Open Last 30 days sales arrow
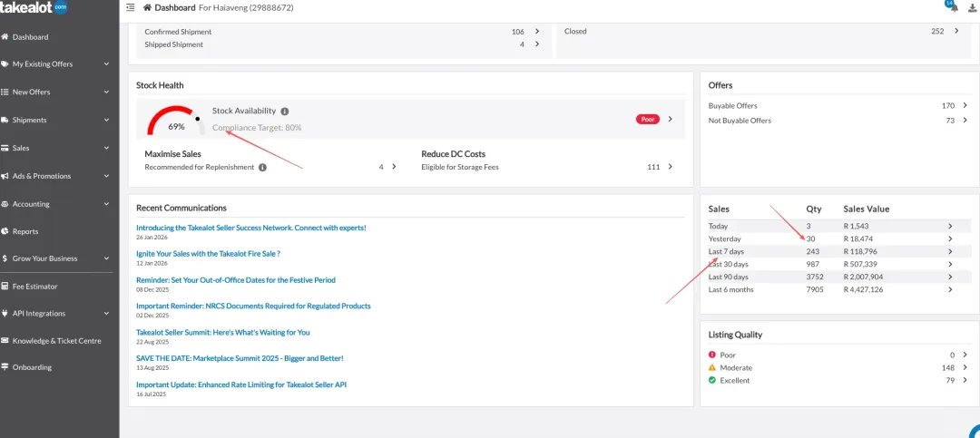The width and height of the screenshot is (980, 438). click(950, 264)
